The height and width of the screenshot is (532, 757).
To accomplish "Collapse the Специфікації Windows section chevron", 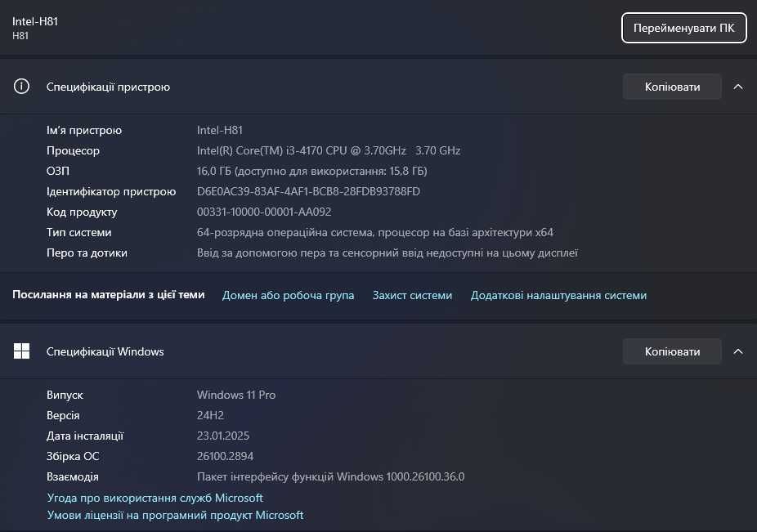I will coord(738,351).
